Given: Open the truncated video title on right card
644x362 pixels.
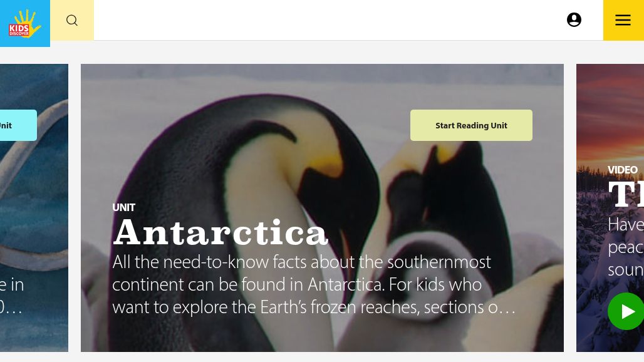Looking at the screenshot, I should point(625,194).
